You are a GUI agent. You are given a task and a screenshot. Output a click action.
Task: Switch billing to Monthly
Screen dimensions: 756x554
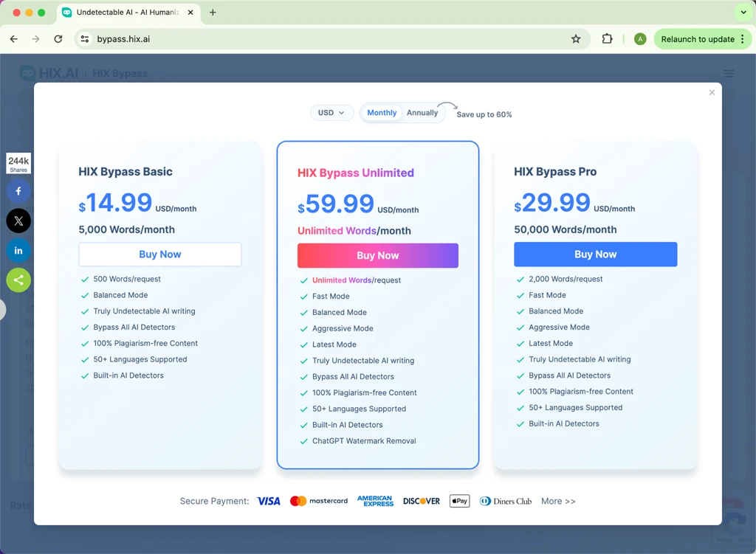[x=382, y=113]
